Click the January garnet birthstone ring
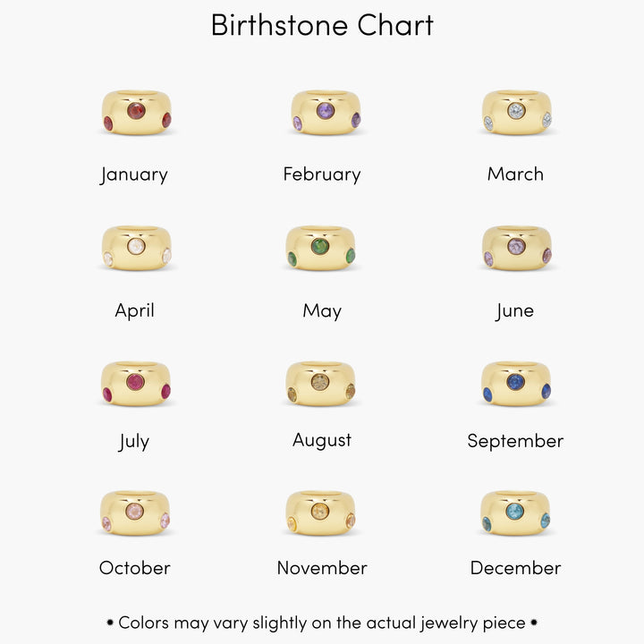Viewport: 644px width, 644px height. 136,113
